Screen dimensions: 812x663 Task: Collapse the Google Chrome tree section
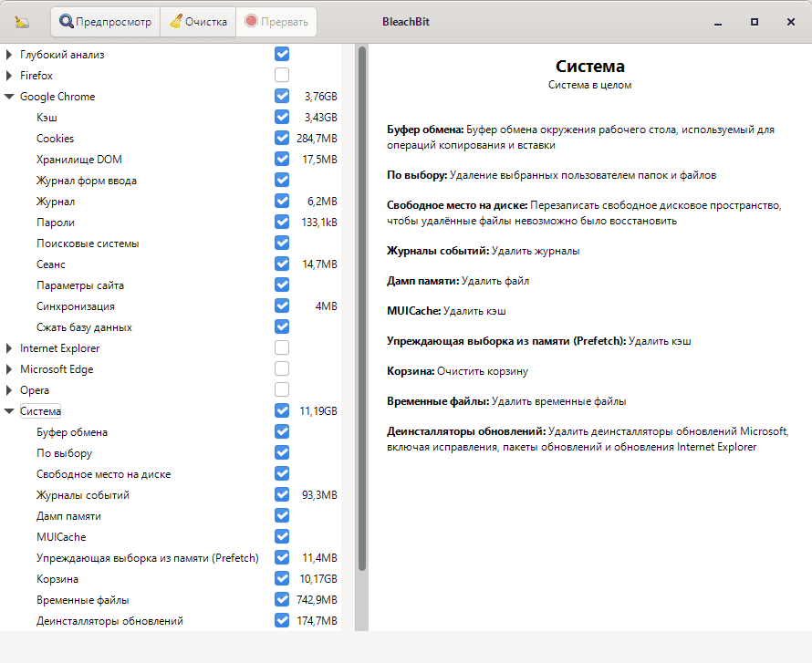[x=9, y=97]
